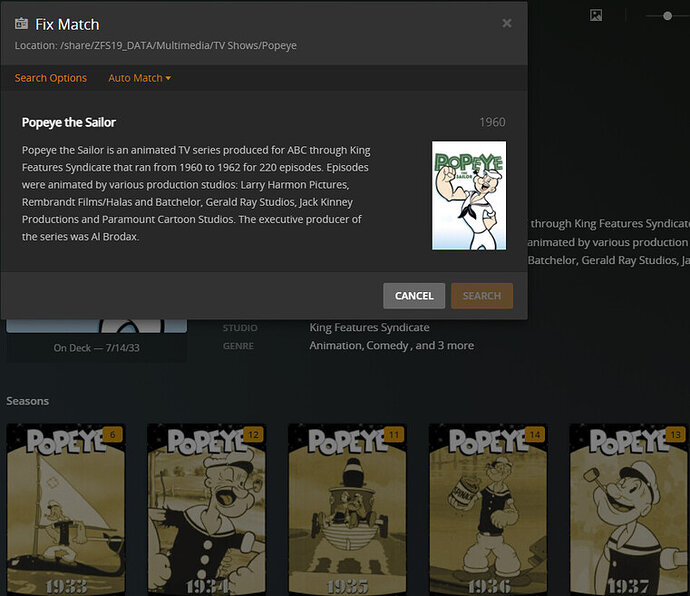This screenshot has width=690, height=596.
Task: Click the Cancel button
Action: (414, 296)
